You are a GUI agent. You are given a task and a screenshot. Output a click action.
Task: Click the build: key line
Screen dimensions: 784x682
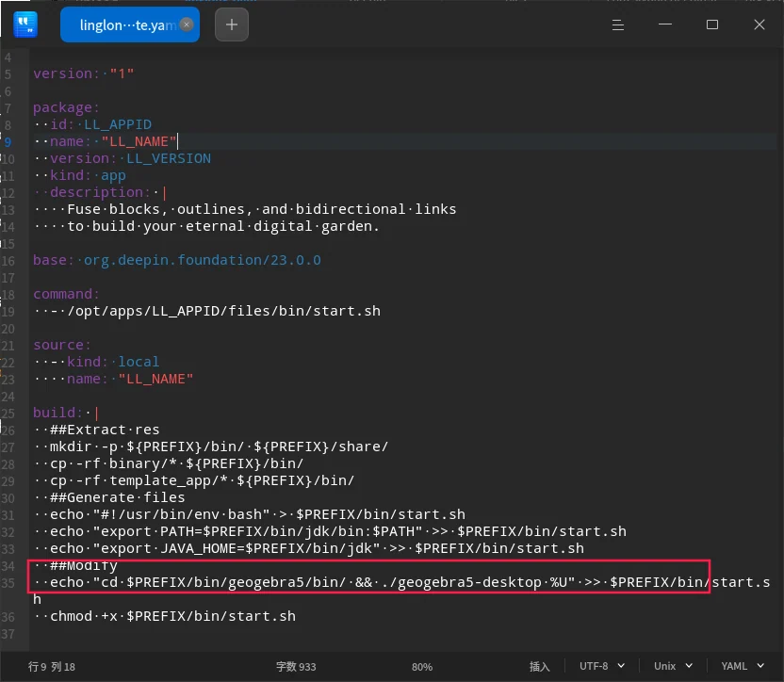pyautogui.click(x=66, y=413)
